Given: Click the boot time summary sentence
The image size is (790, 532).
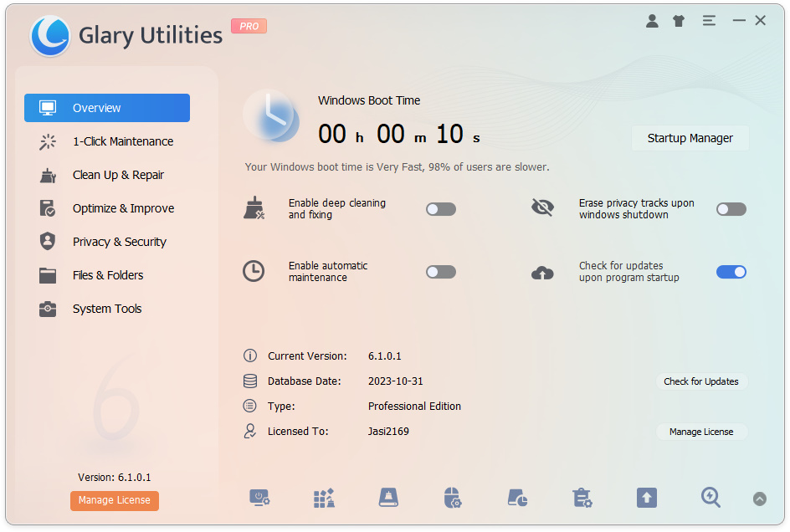Looking at the screenshot, I should point(397,166).
